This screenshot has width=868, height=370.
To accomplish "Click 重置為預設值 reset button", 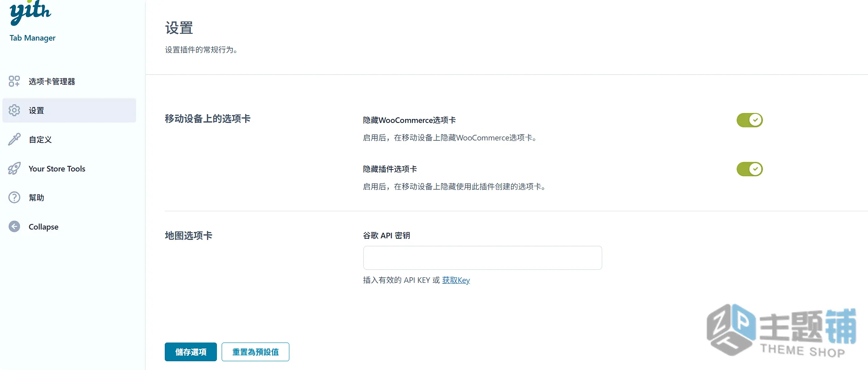I will [255, 352].
